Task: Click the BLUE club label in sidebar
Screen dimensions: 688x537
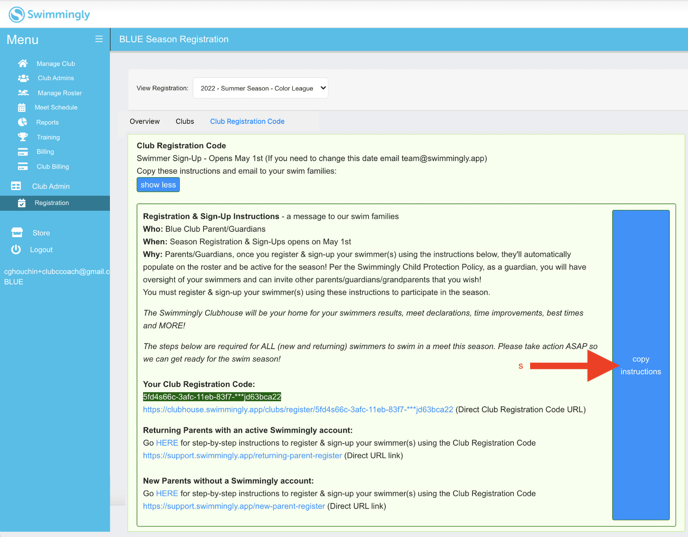Action: click(14, 282)
